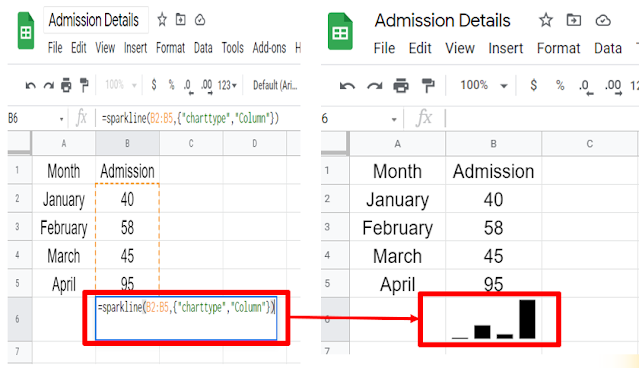The image size is (639, 368).
Task: Click sparkline column chart cell in right window
Action: click(494, 320)
